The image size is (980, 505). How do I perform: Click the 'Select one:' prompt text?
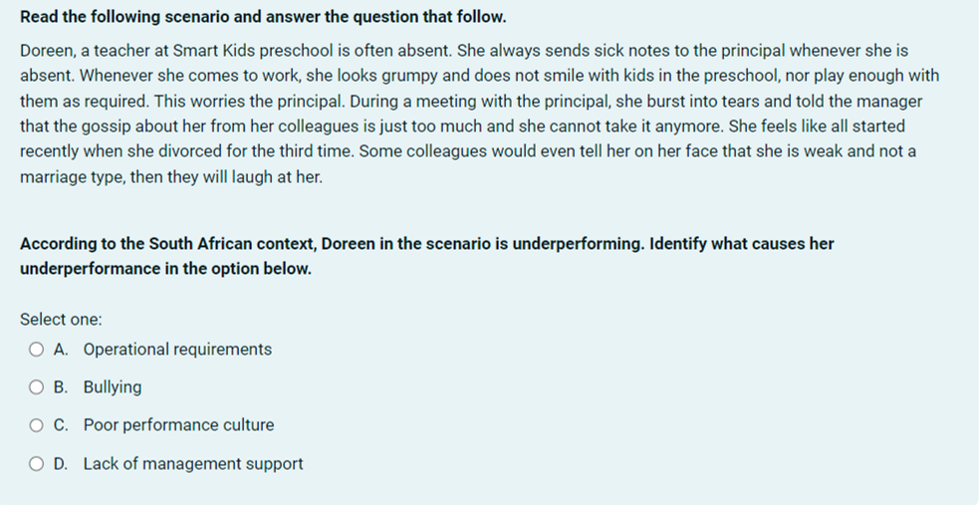tap(61, 320)
